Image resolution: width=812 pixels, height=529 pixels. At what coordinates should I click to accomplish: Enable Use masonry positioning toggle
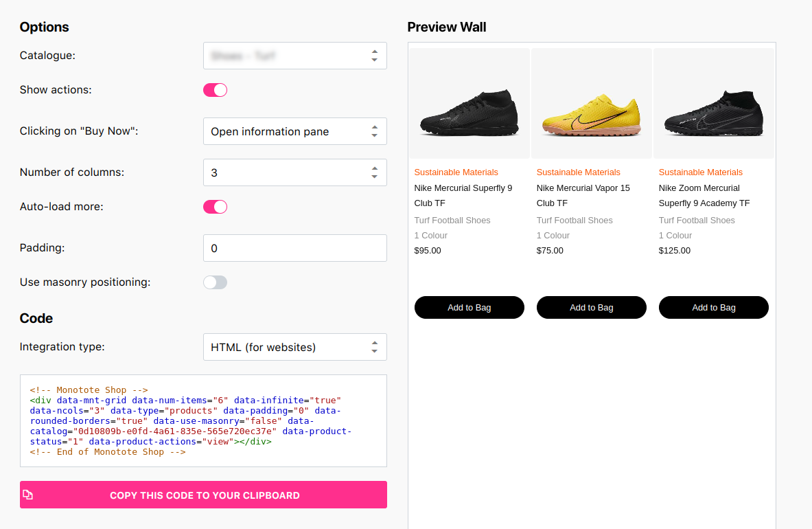(x=215, y=282)
